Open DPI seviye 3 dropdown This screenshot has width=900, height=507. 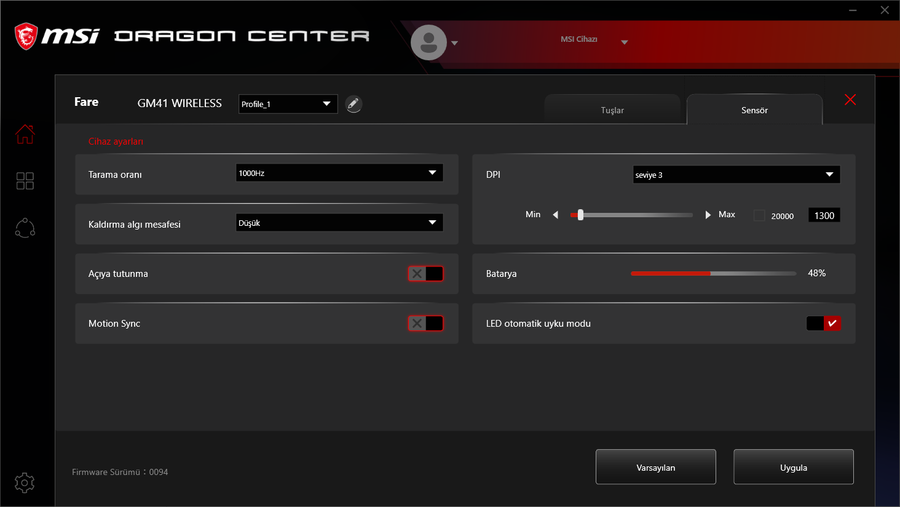[x=736, y=175]
